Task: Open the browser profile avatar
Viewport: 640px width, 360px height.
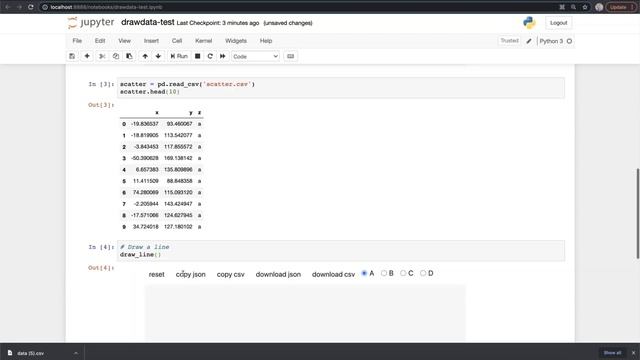Action: pos(599,7)
